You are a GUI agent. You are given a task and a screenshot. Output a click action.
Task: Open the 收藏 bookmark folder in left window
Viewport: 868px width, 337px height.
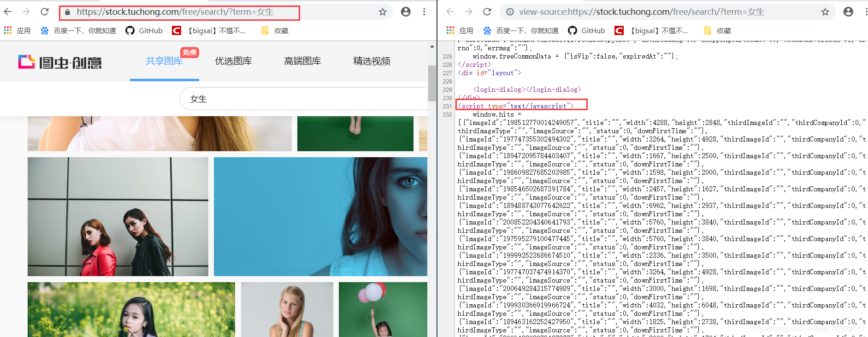[275, 30]
